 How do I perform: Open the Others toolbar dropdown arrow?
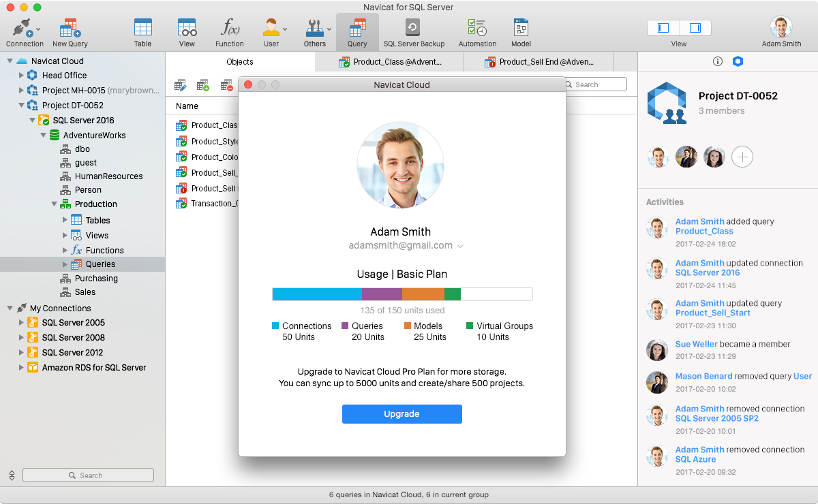pyautogui.click(x=329, y=29)
